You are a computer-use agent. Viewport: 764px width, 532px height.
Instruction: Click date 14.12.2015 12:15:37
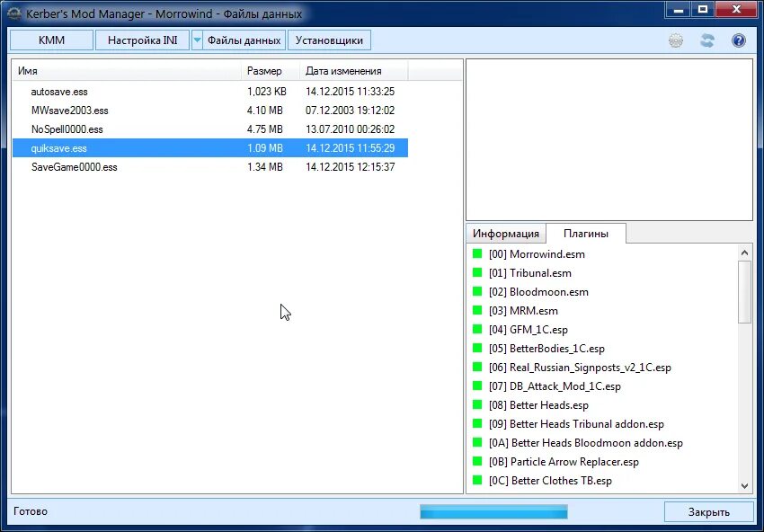click(x=350, y=167)
